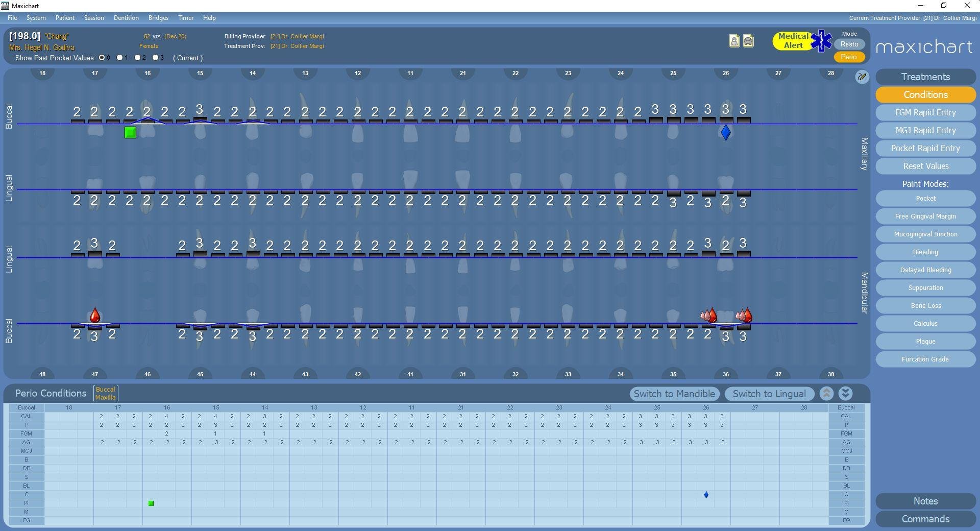
Task: Open the patient profile document icon
Action: coord(734,41)
